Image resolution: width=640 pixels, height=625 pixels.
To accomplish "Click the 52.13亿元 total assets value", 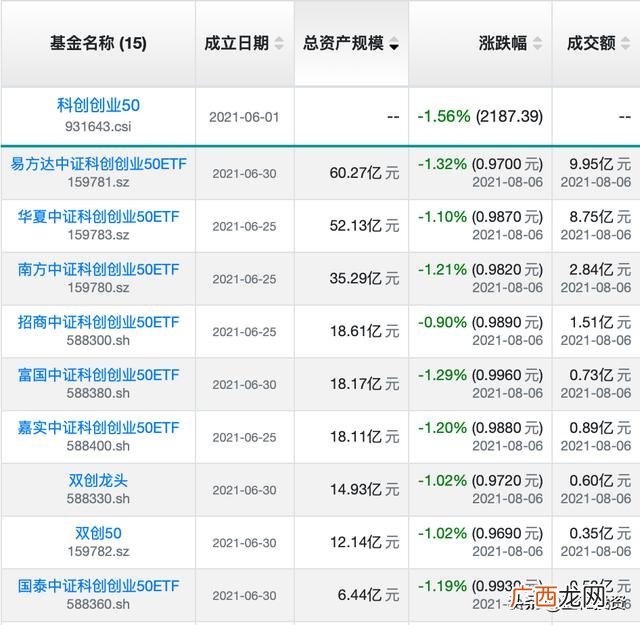I will click(364, 225).
